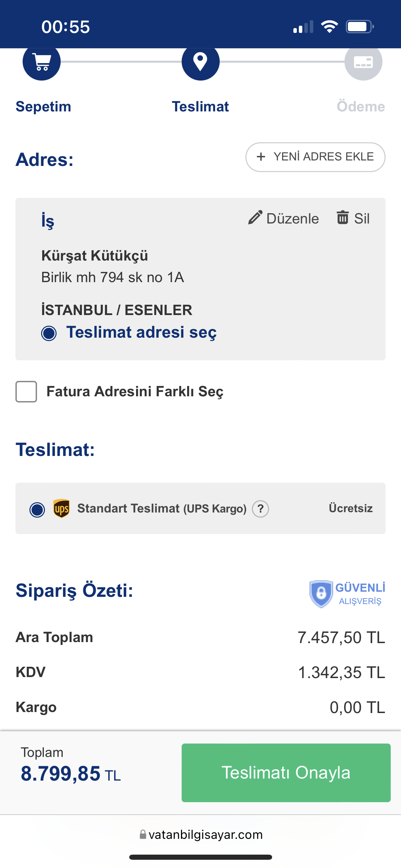This screenshot has width=401, height=868.
Task: Click the Sil delete link
Action: coord(362,219)
